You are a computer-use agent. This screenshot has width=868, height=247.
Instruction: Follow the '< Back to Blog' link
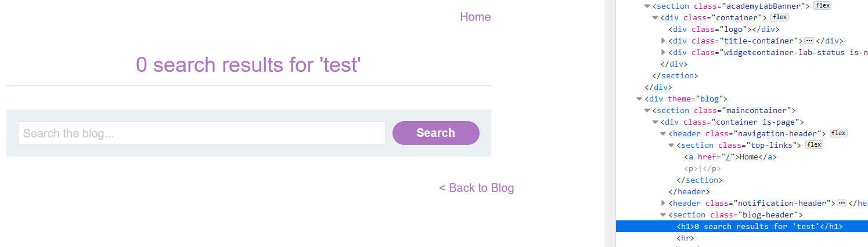(x=476, y=188)
